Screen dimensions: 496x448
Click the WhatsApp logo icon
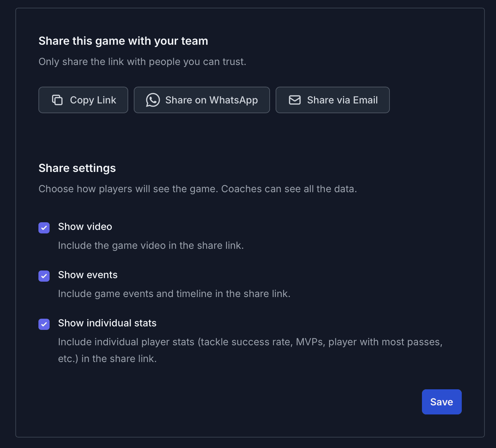point(153,100)
